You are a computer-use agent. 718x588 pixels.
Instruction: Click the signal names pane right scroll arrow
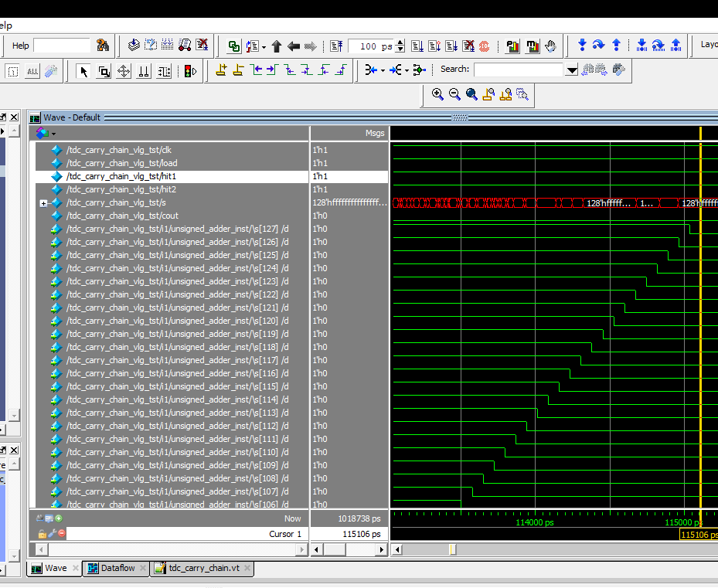(301, 549)
